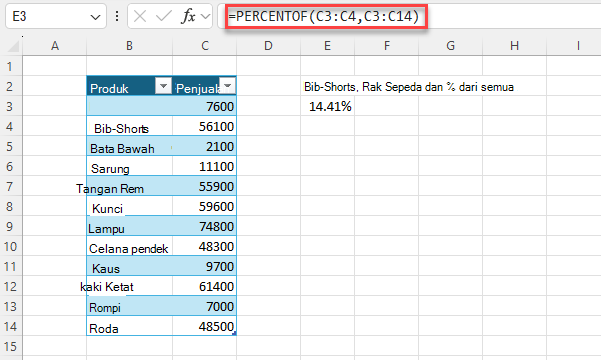Click the cell containing 74800
601x360 pixels.
point(205,226)
